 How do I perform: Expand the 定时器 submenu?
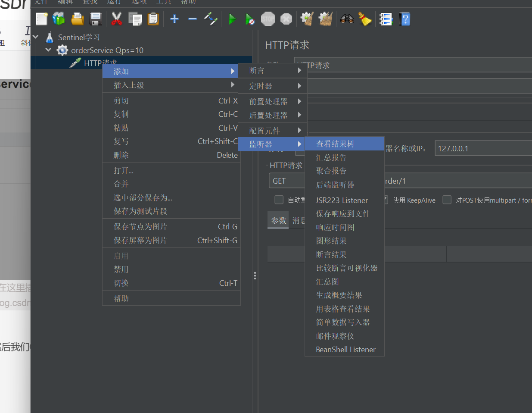point(272,86)
